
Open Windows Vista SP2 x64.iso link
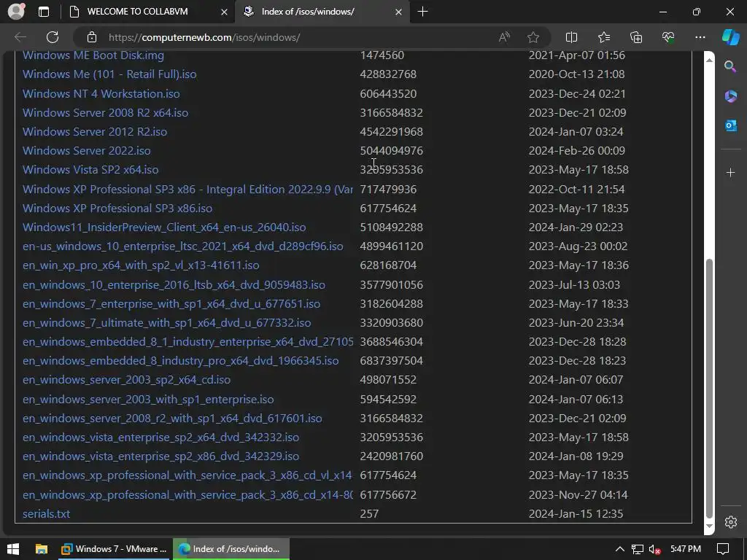tap(90, 170)
